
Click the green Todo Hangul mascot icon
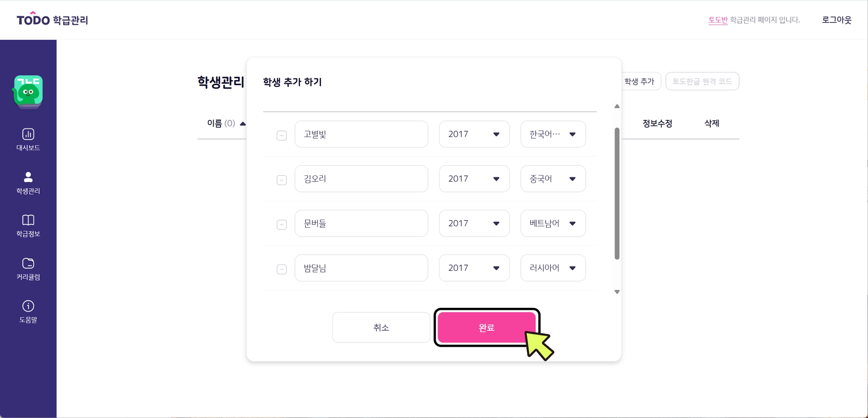[x=28, y=91]
